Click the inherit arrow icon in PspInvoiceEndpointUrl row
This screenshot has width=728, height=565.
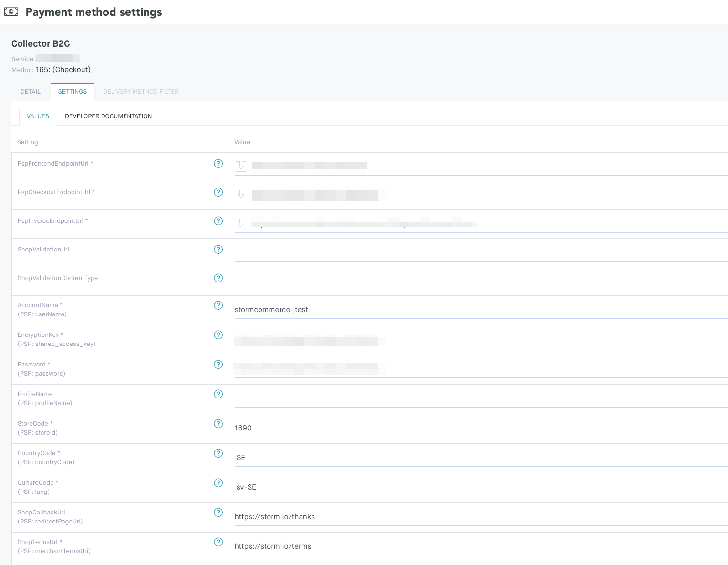pos(241,223)
